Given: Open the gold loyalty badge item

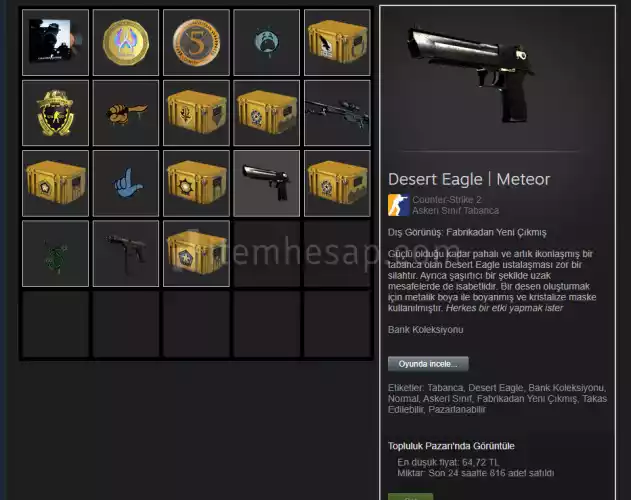Looking at the screenshot, I should point(56,113).
